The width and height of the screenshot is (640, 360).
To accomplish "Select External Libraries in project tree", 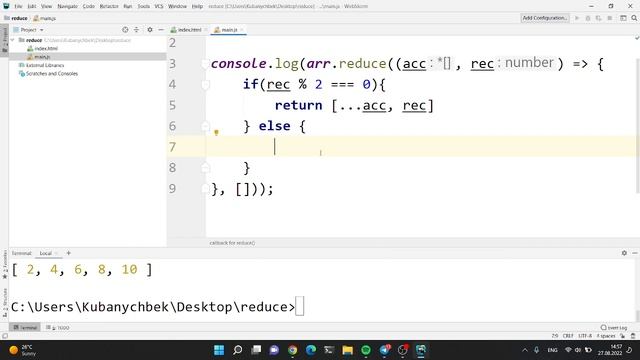I will coord(44,65).
